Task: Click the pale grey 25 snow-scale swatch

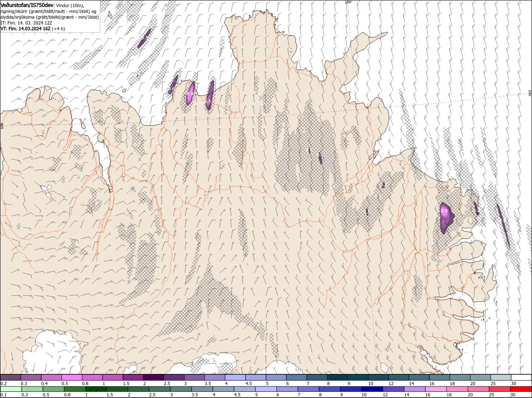Action: tap(501, 377)
